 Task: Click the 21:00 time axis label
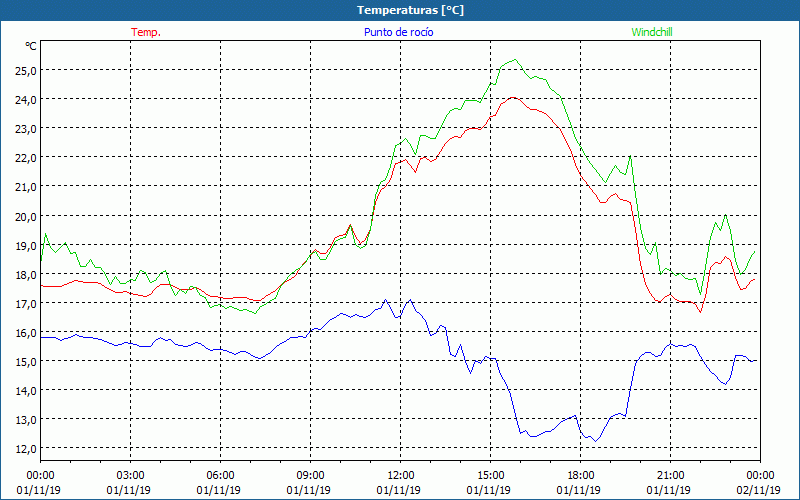pos(670,476)
